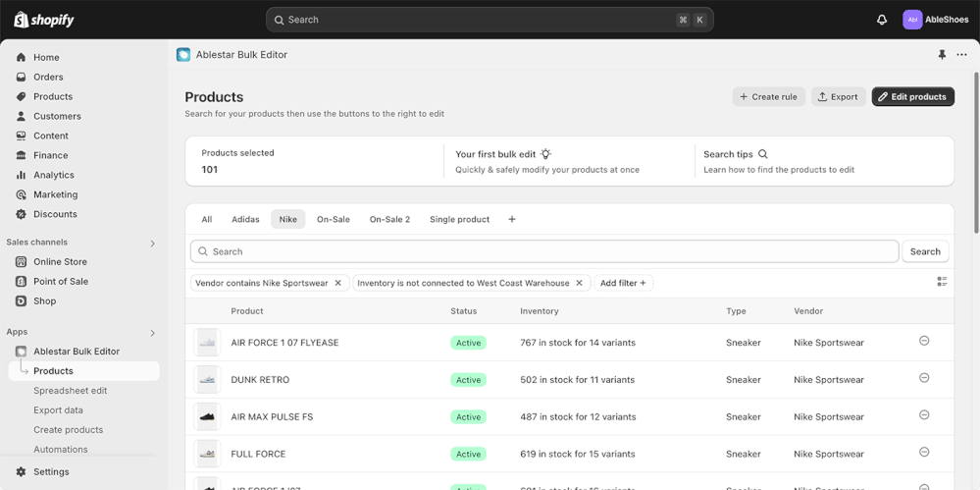980x490 pixels.
Task: Expand the Apps section
Action: tap(152, 334)
